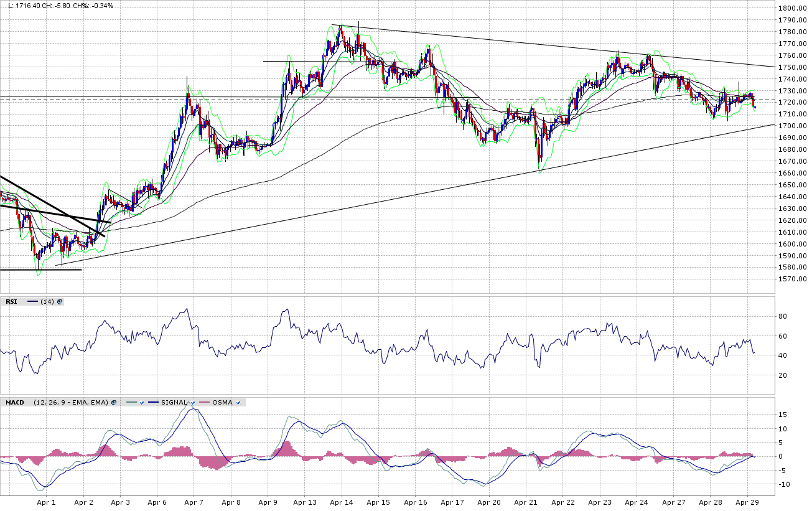The height and width of the screenshot is (511, 812).
Task: Click the Apr 29 date axis label
Action: [746, 502]
